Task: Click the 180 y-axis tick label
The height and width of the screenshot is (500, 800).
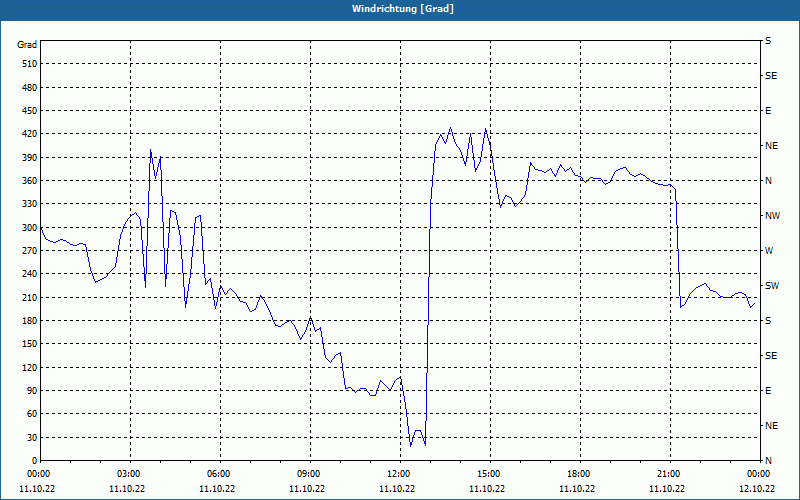Action: (x=30, y=320)
